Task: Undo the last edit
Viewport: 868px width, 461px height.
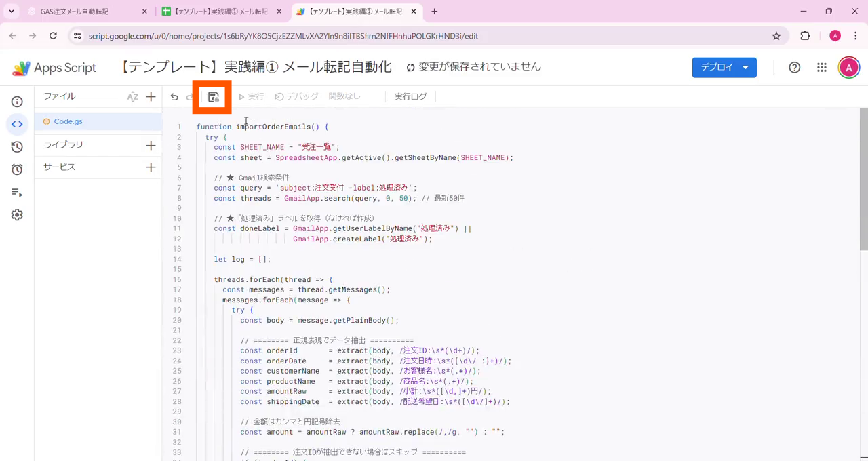Action: tap(174, 96)
